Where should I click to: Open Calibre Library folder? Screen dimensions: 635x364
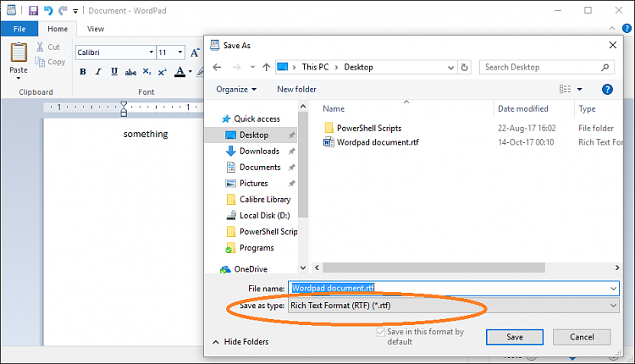(x=265, y=200)
